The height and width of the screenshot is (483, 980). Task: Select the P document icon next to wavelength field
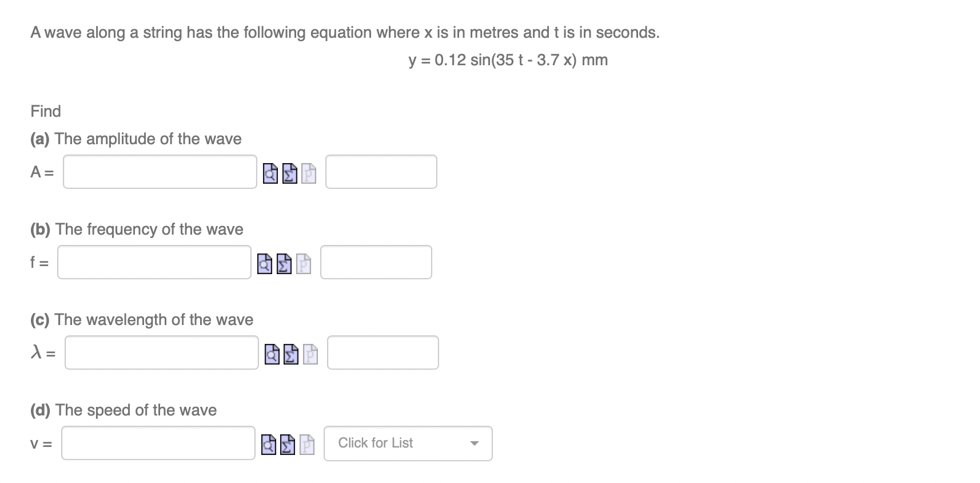click(x=309, y=353)
